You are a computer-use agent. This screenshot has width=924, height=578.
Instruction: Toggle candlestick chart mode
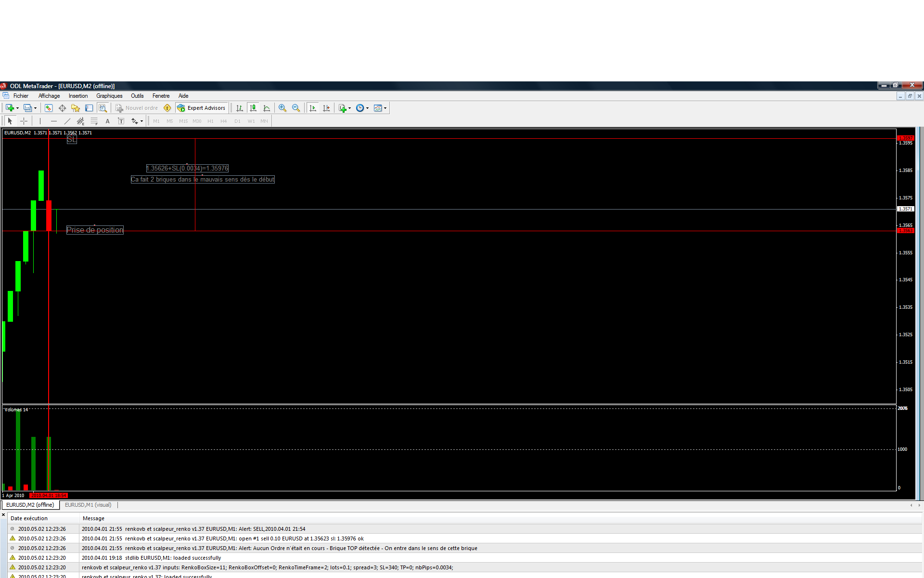253,108
